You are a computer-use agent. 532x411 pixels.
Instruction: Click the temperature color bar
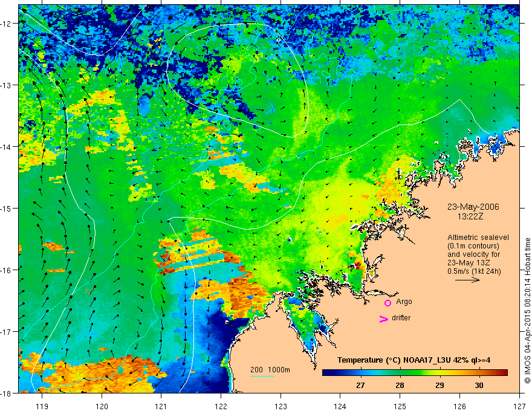tap(415, 372)
